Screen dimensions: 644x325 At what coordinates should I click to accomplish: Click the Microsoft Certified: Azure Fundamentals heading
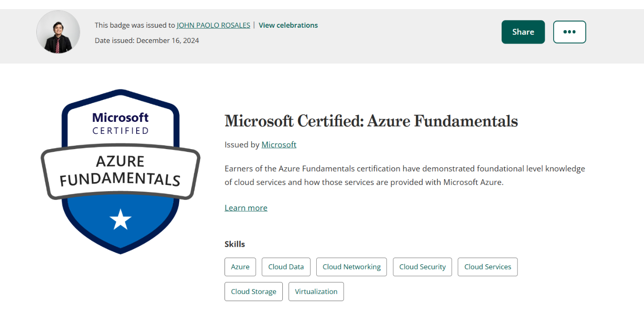click(371, 121)
